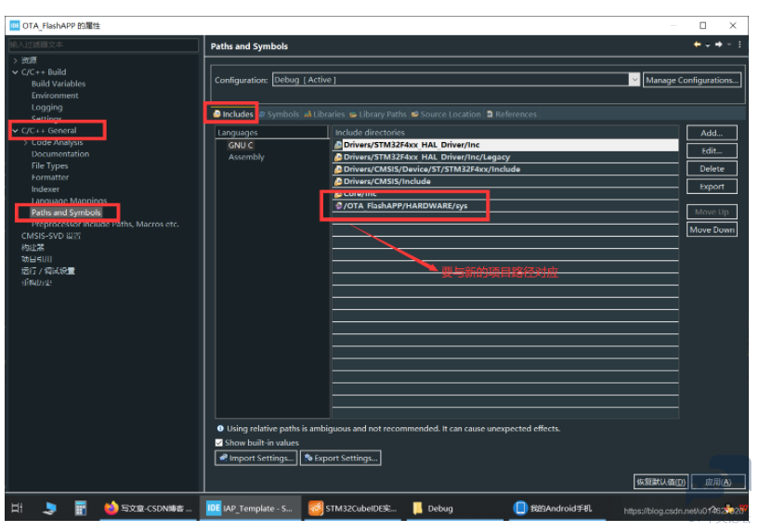
Task: Switch to the Symbols tab
Action: click(279, 114)
